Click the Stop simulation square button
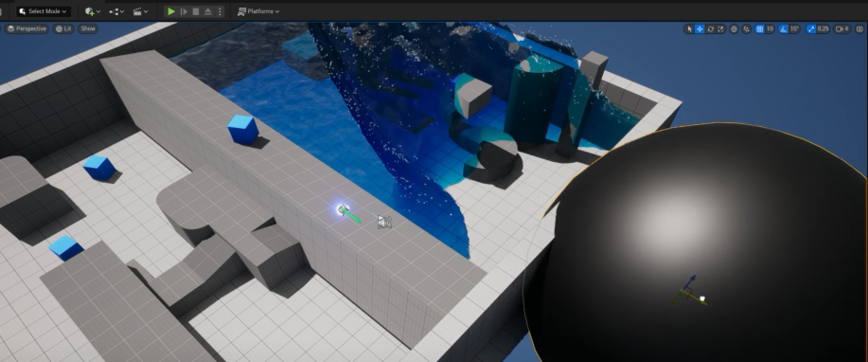The height and width of the screenshot is (362, 868). tap(196, 11)
